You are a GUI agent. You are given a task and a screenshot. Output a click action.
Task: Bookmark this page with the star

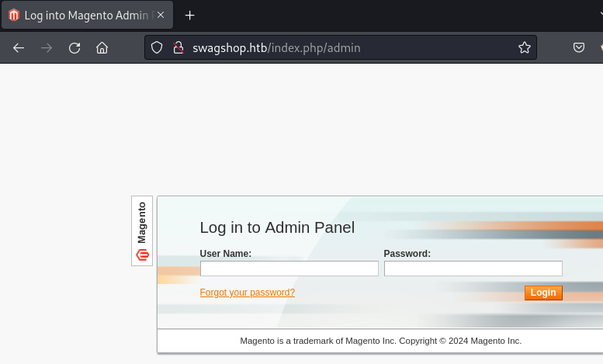[524, 47]
